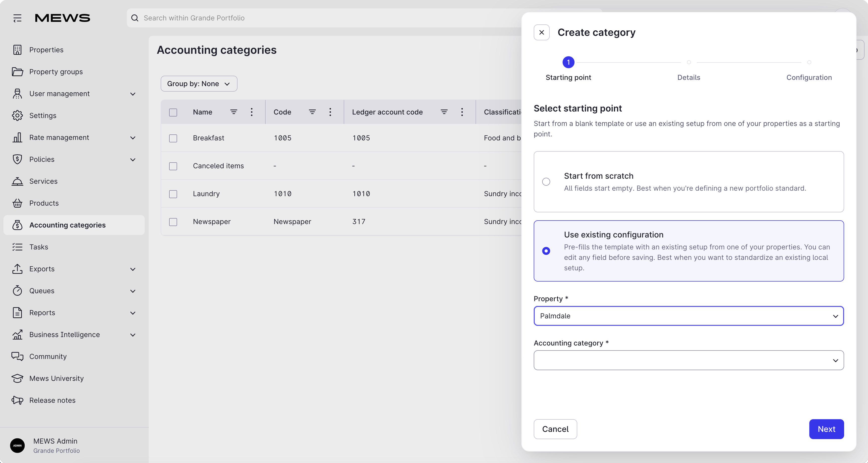Select Start from scratch radio button
The height and width of the screenshot is (463, 868).
[x=546, y=182]
